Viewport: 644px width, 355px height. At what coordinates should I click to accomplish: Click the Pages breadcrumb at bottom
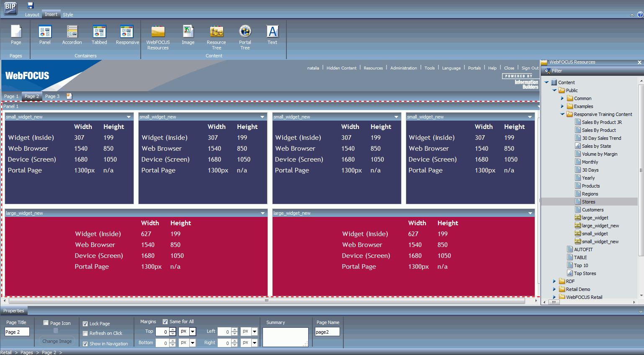[27, 352]
